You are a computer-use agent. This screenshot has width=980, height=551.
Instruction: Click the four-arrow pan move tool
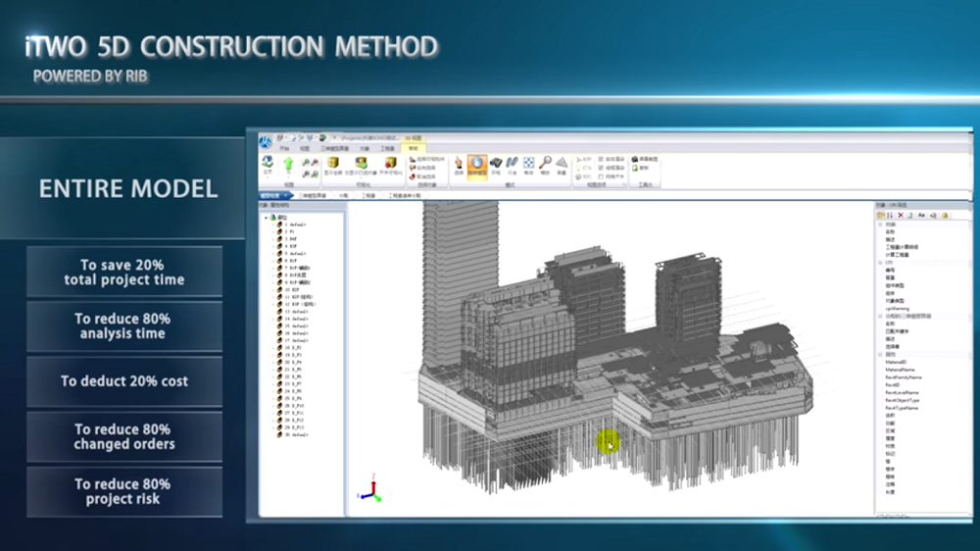(x=529, y=163)
